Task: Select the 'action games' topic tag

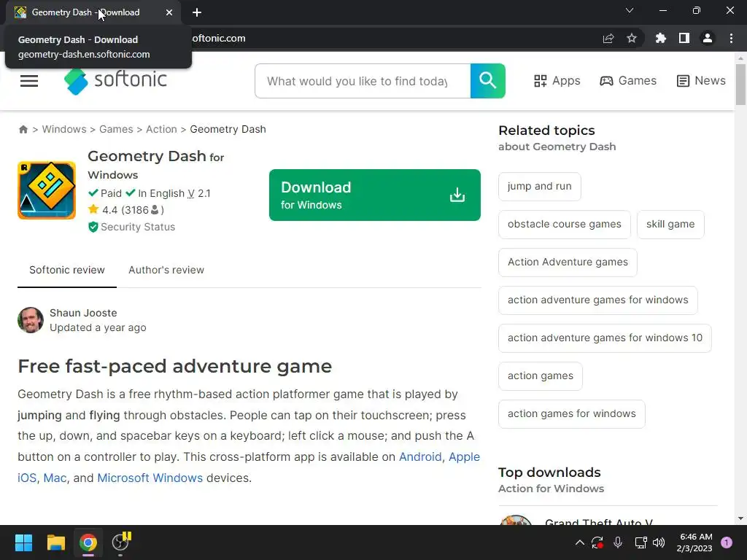Action: click(x=541, y=376)
